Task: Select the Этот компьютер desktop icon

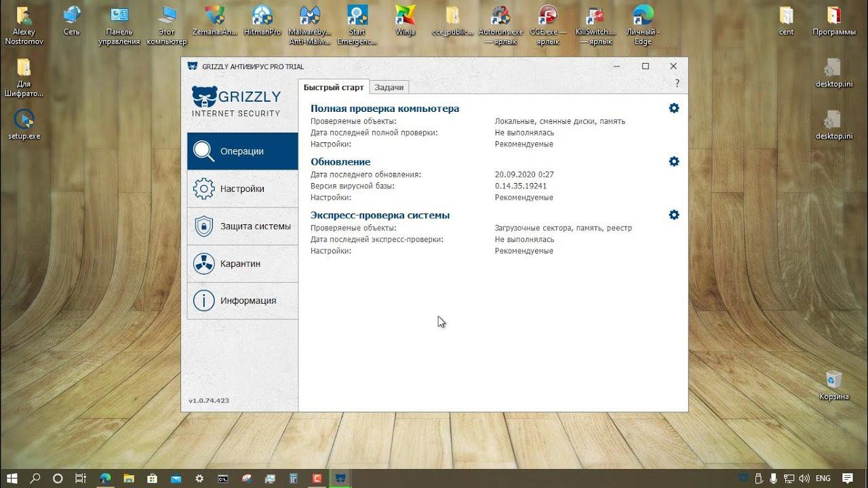Action: click(x=166, y=26)
